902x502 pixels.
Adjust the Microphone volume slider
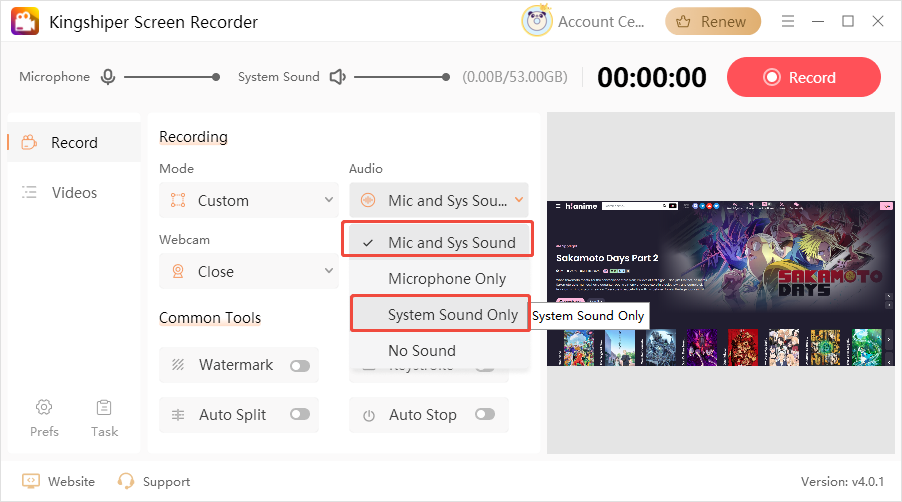[172, 76]
